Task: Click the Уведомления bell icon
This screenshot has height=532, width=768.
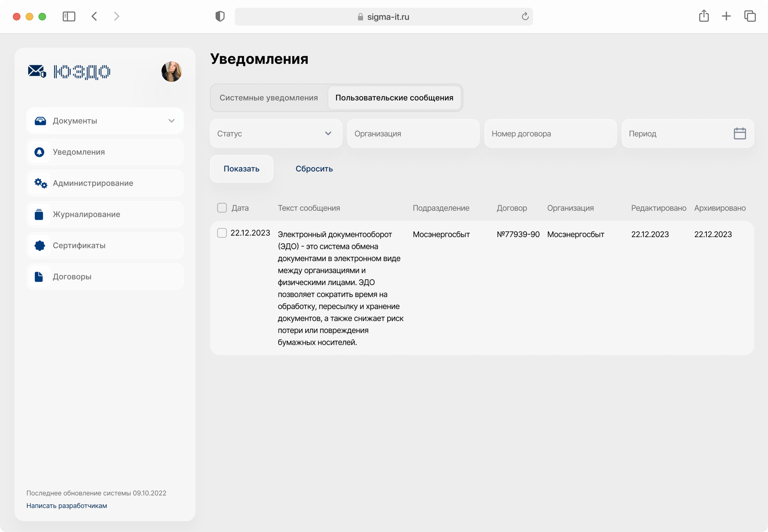Action: [x=39, y=152]
